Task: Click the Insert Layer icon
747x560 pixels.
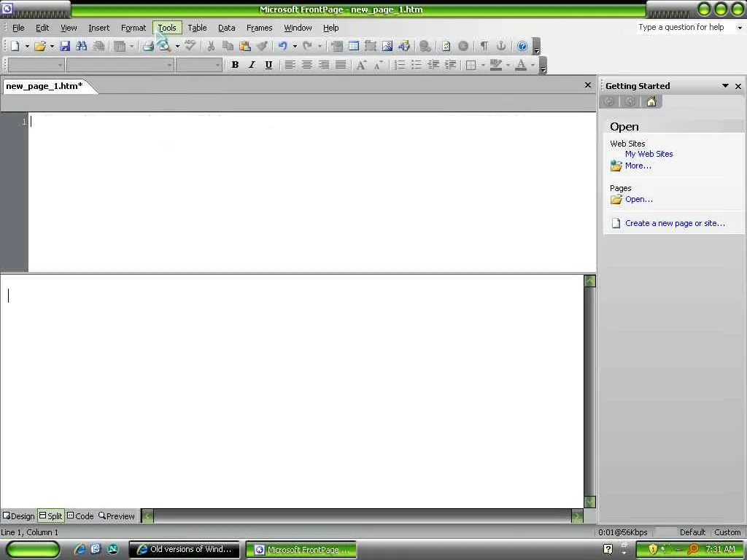Action: pyautogui.click(x=370, y=46)
